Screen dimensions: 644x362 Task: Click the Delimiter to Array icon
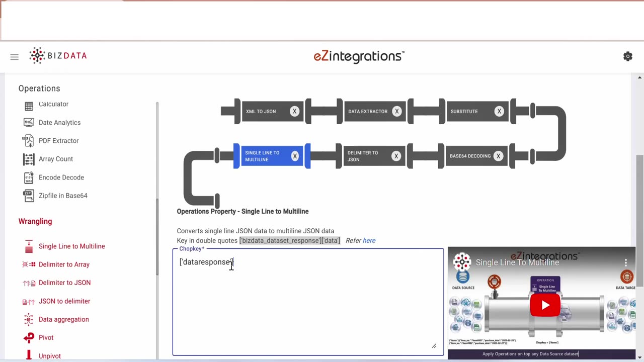coord(29,264)
